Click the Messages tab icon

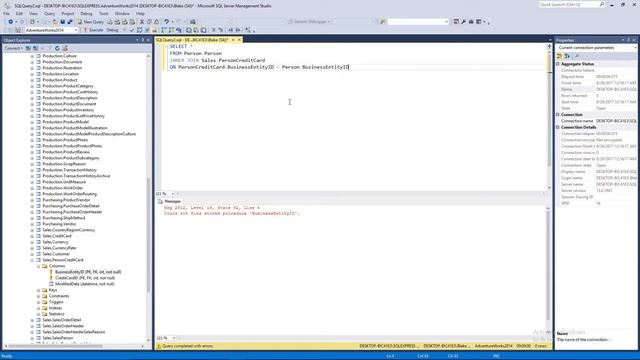pos(160,201)
